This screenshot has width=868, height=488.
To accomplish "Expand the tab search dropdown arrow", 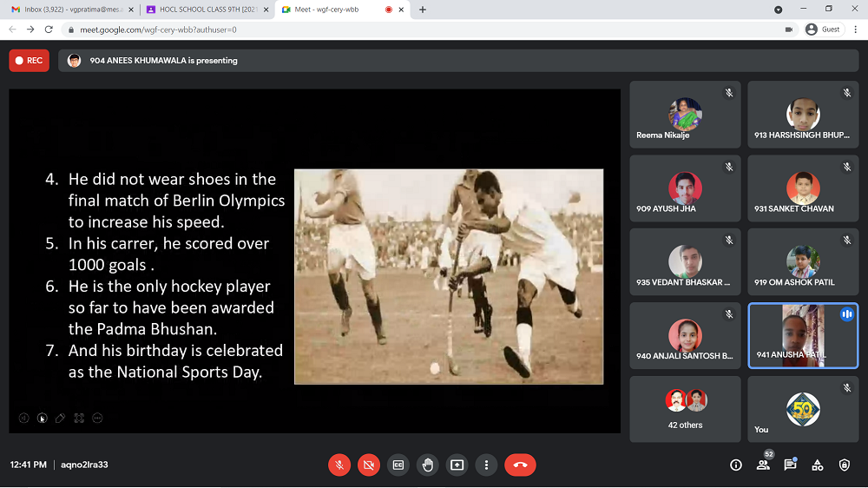I will (778, 10).
